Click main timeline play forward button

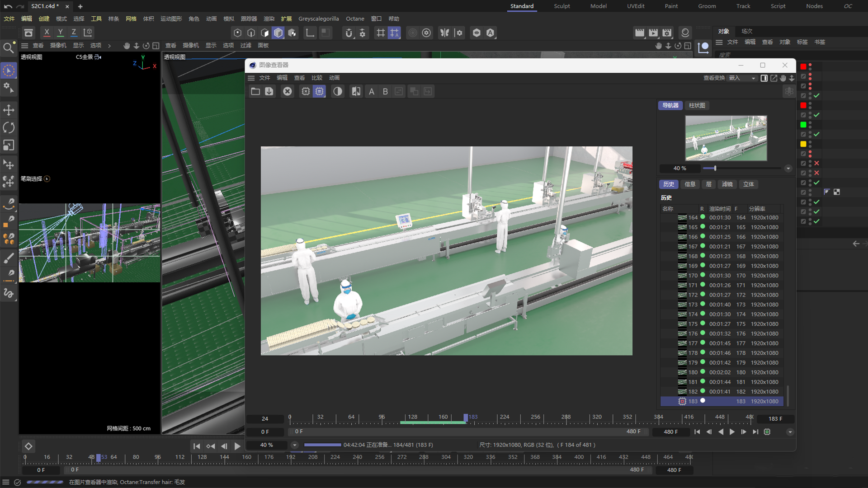237,446
